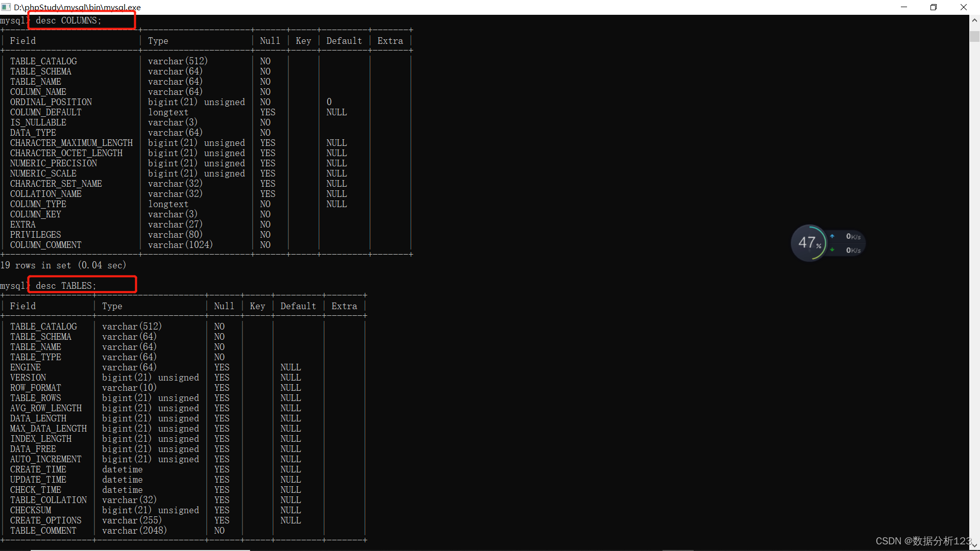Click the 'desc COLUMNS;' command text

(x=68, y=20)
